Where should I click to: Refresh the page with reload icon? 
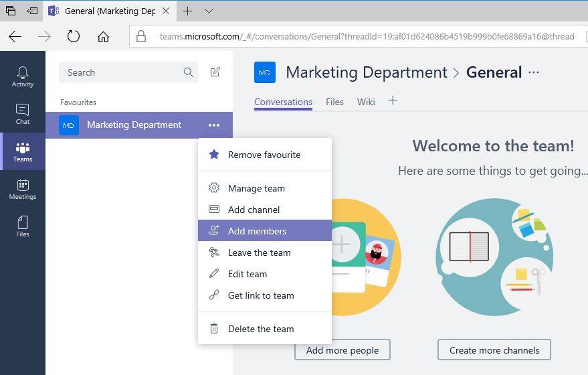[74, 36]
